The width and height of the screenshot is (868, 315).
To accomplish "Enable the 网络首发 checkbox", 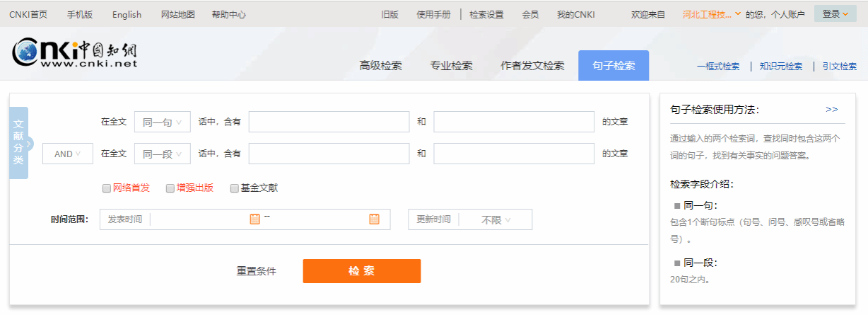I will pyautogui.click(x=107, y=188).
